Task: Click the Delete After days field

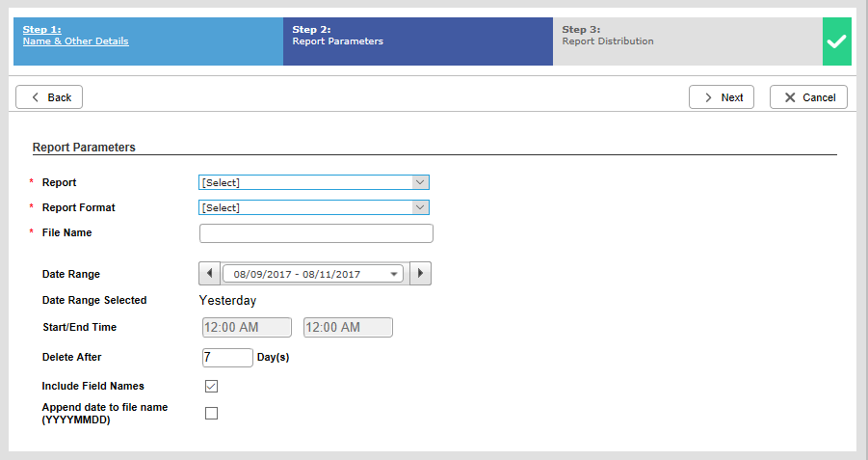Action: (227, 358)
